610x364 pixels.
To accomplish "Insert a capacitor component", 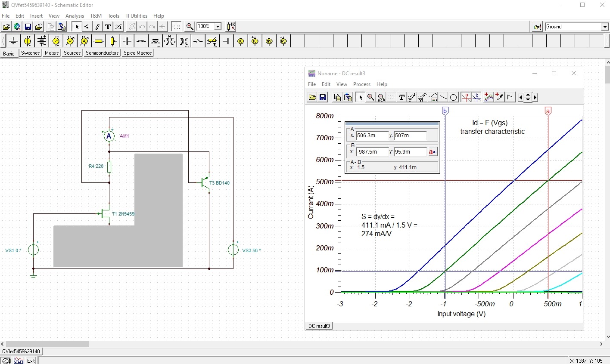I will 127,41.
